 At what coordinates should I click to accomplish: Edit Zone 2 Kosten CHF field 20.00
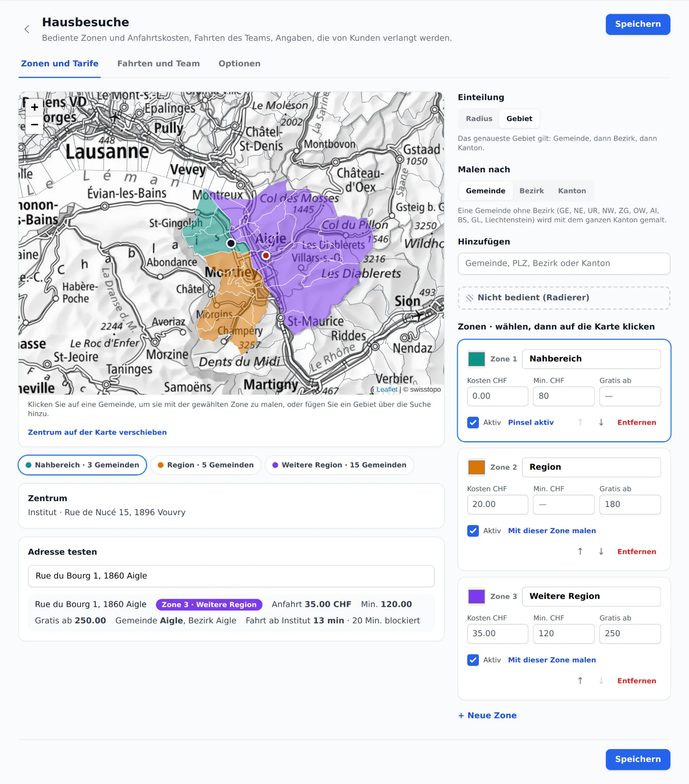pos(497,504)
